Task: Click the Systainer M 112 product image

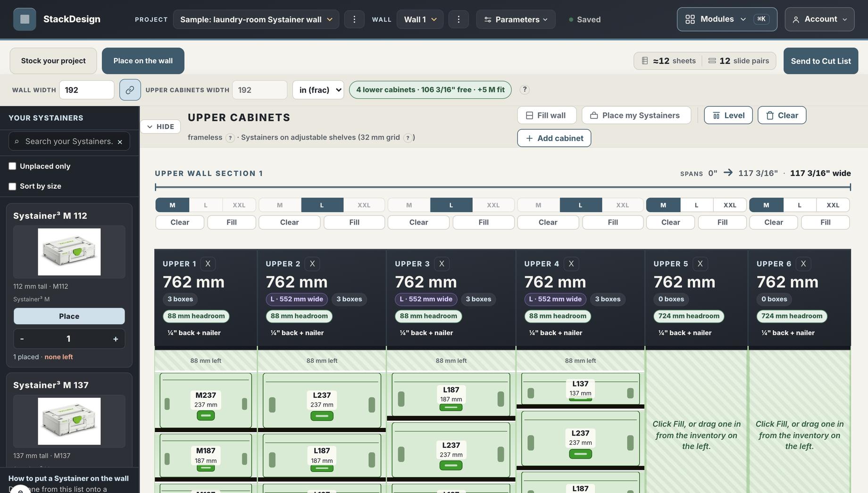Action: pyautogui.click(x=69, y=252)
